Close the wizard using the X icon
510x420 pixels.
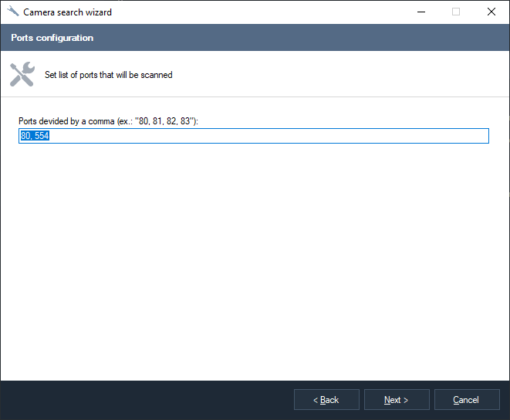[491, 12]
